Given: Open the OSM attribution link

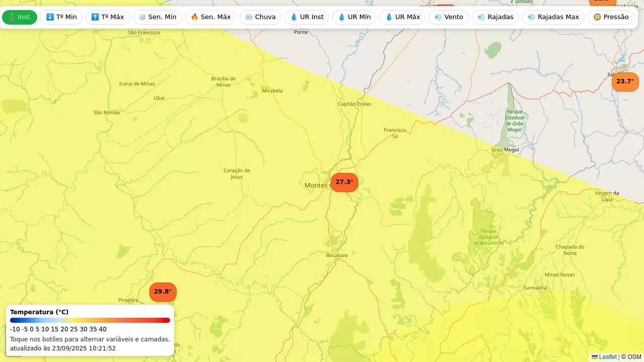Looking at the screenshot, I should click(x=634, y=357).
